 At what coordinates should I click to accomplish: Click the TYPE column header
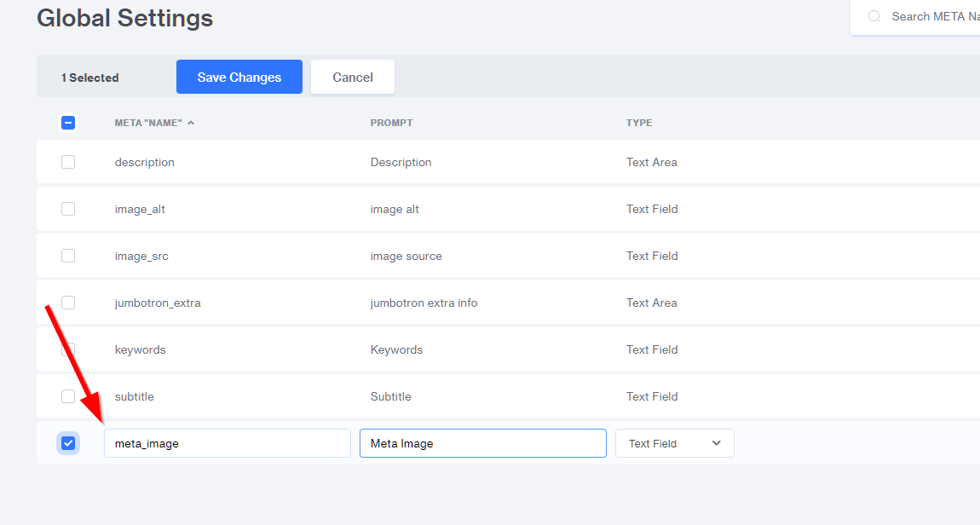click(x=639, y=123)
